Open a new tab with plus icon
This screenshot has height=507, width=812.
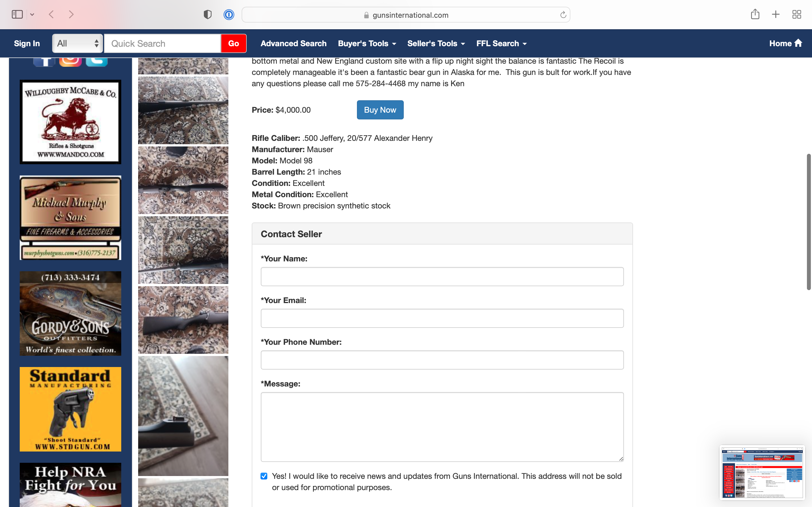[776, 14]
